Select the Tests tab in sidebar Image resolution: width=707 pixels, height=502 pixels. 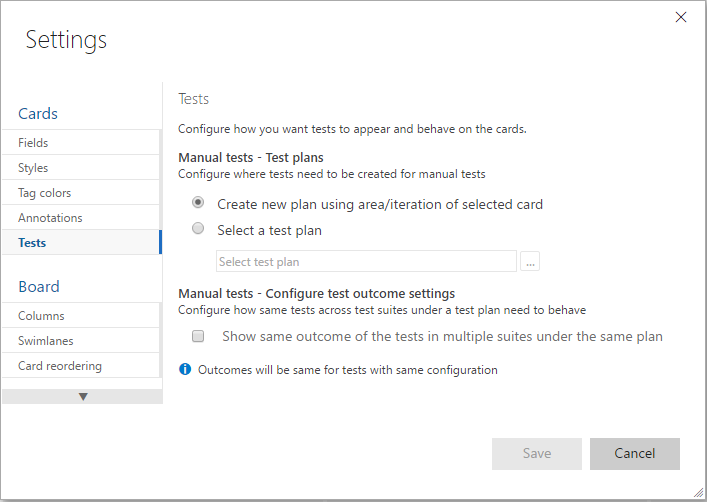tap(81, 243)
